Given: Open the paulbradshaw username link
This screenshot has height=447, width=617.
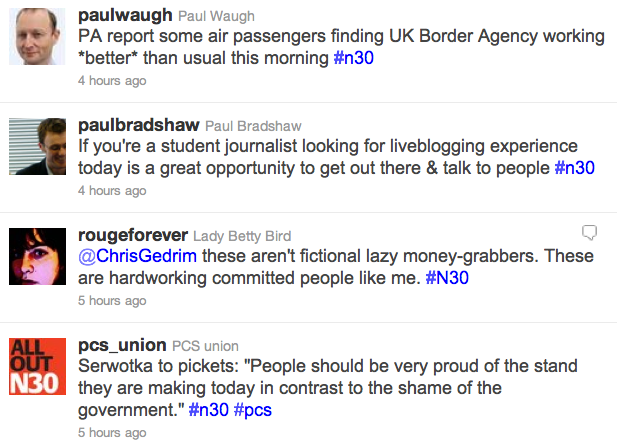Looking at the screenshot, I should click(138, 126).
